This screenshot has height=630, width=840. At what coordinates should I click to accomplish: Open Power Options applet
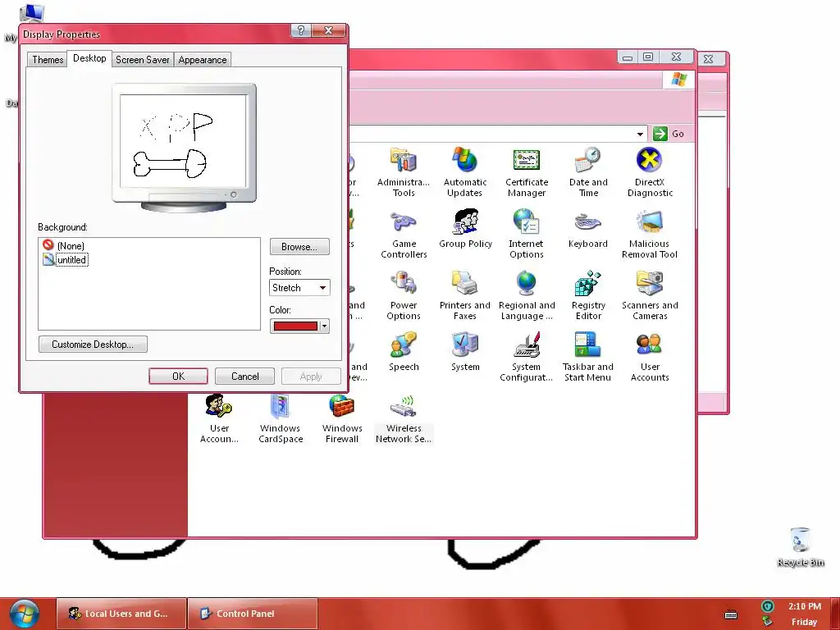coord(404,294)
